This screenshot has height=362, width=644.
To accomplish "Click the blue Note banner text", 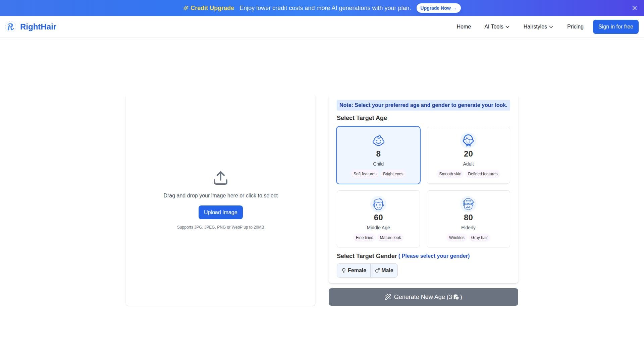I will pos(423,105).
